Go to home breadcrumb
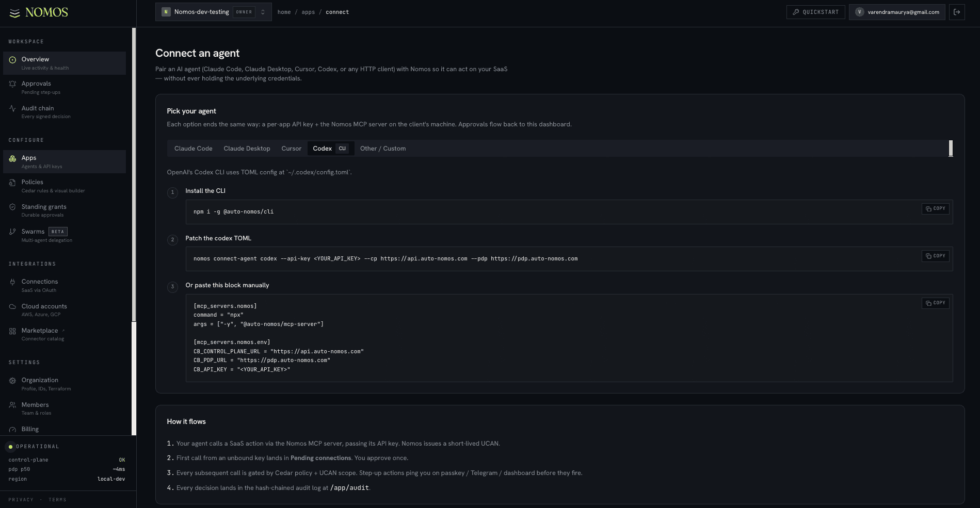Screen dimensions: 980x508 [284, 12]
